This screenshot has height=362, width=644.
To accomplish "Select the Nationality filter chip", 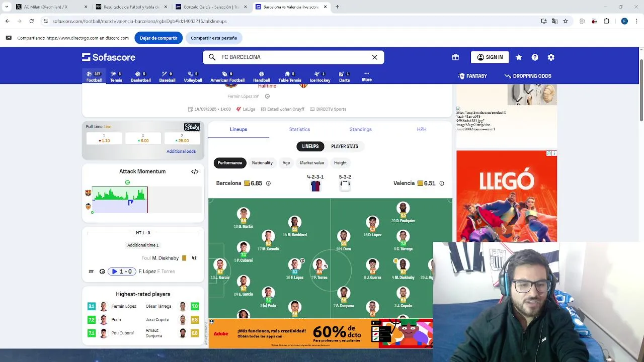I will (x=262, y=163).
